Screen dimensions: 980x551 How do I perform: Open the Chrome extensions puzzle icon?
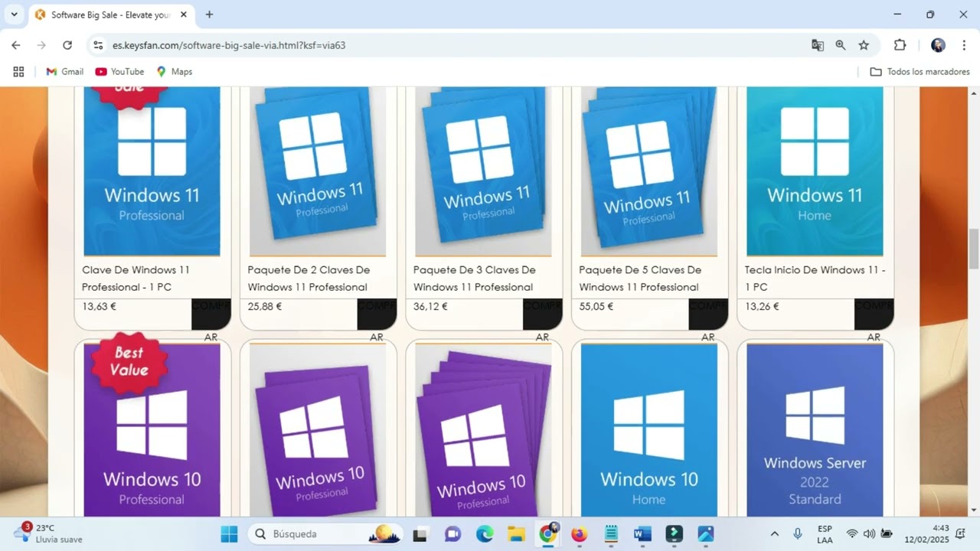pyautogui.click(x=900, y=45)
